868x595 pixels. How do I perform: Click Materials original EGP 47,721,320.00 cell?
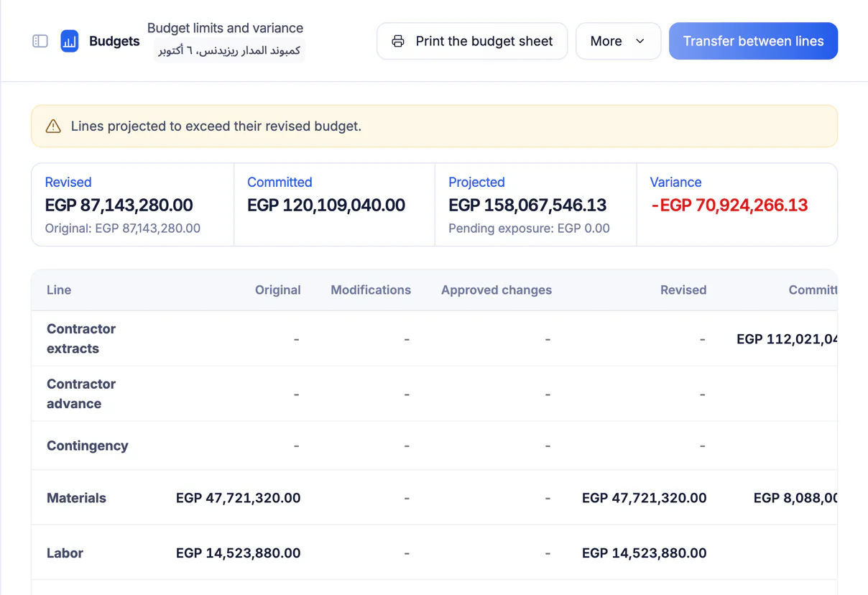click(x=238, y=498)
